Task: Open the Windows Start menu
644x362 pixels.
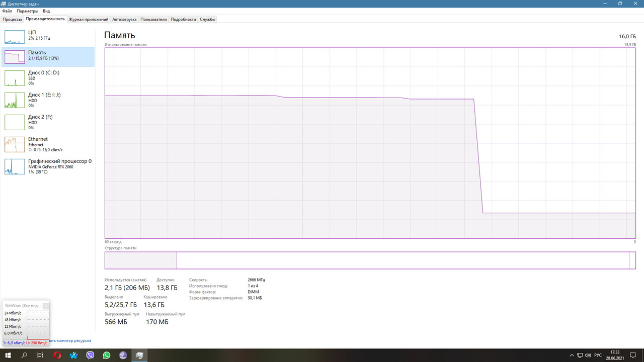Action: tap(8, 355)
